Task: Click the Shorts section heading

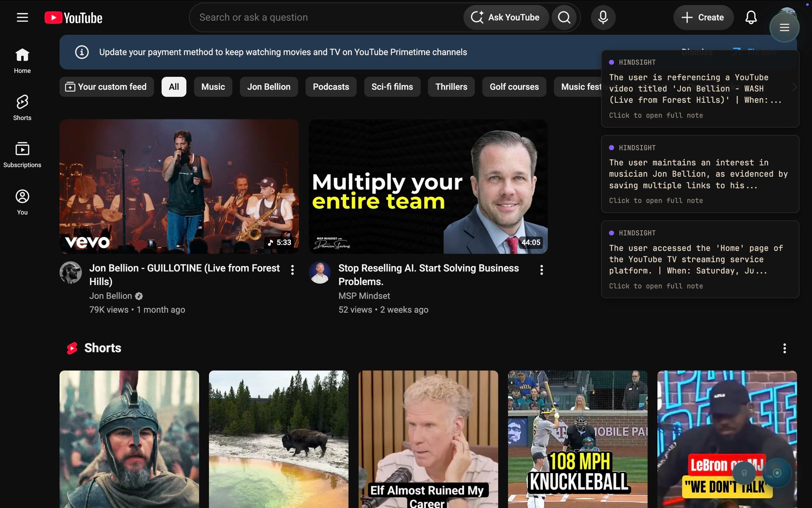Action: pyautogui.click(x=103, y=348)
